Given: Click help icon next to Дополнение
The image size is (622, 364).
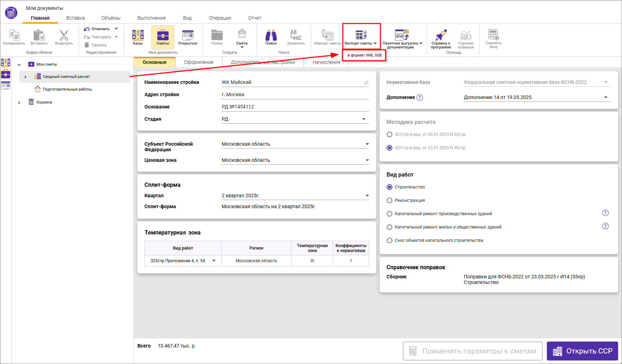Looking at the screenshot, I should [x=420, y=98].
